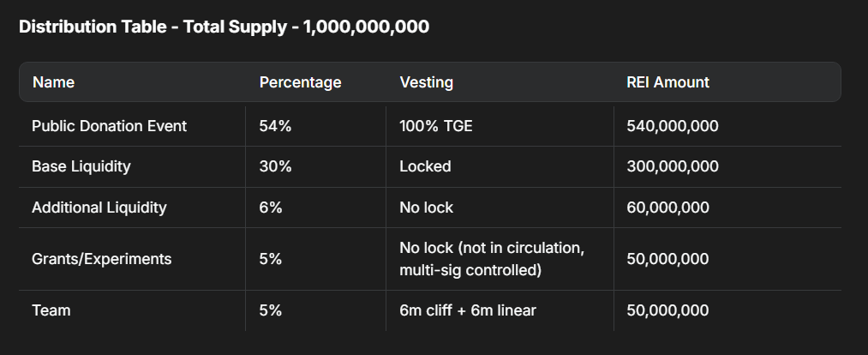Click the 54% percentage cell

(275, 126)
